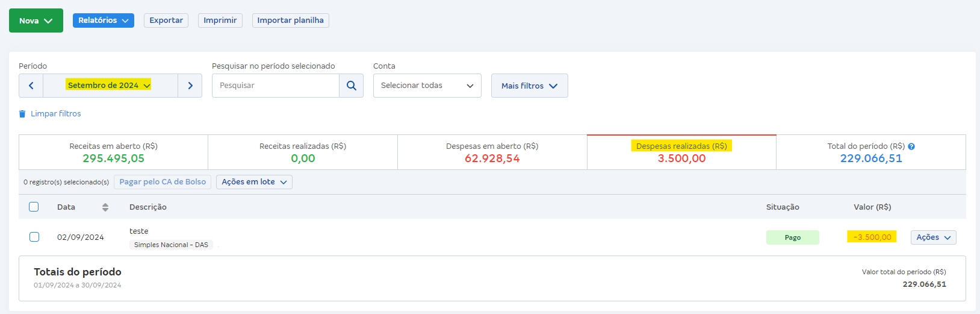
Task: Click the help icon beside Total do período
Action: point(911,146)
